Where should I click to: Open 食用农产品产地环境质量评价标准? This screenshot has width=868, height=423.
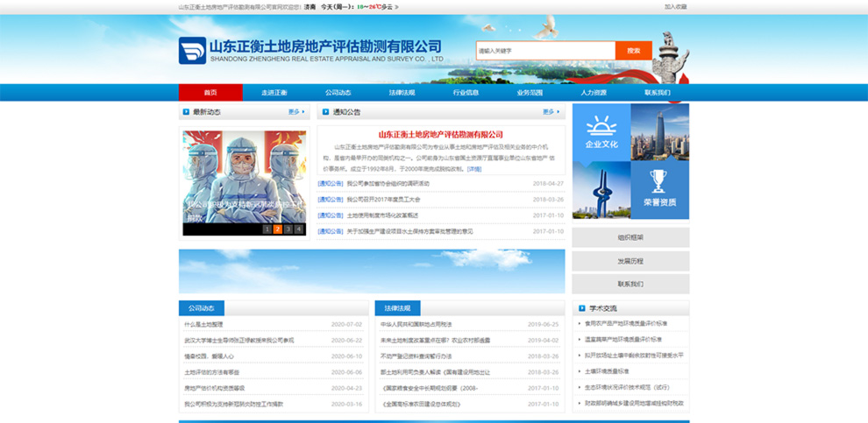pyautogui.click(x=626, y=323)
